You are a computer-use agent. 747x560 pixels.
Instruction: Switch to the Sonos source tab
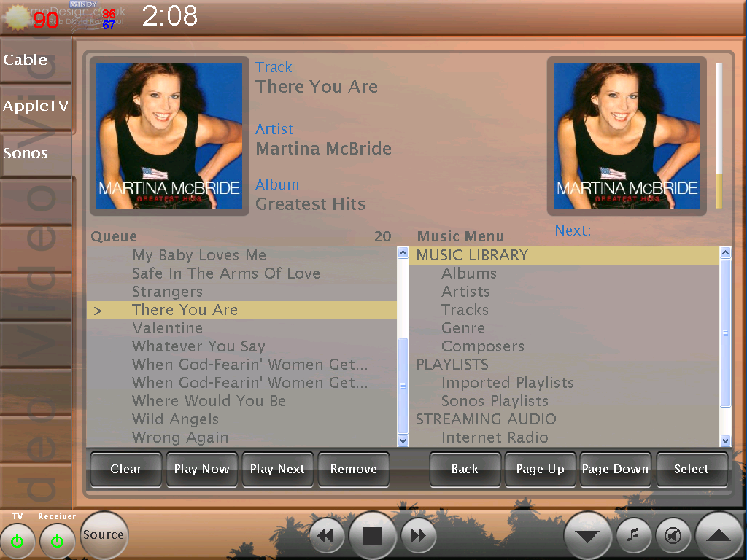click(36, 153)
